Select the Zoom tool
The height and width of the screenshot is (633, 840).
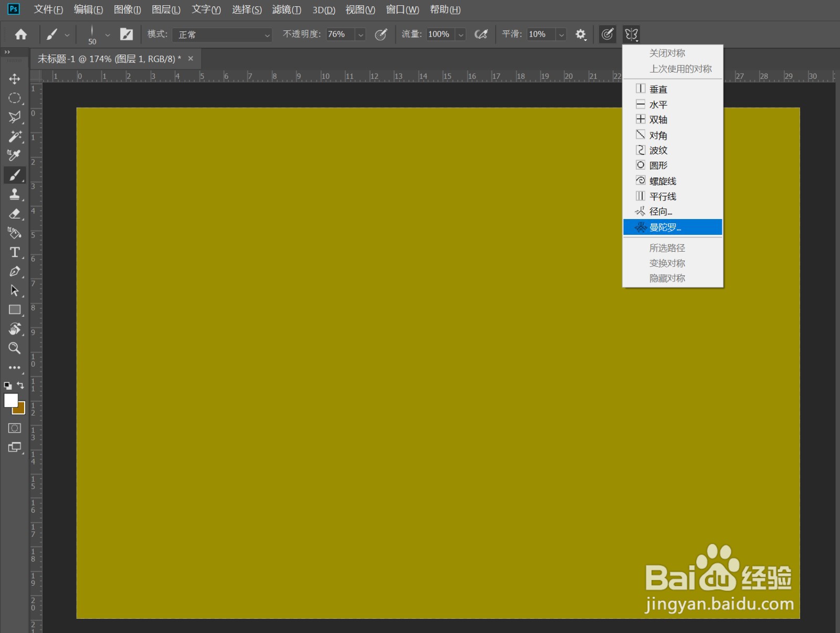pyautogui.click(x=15, y=348)
